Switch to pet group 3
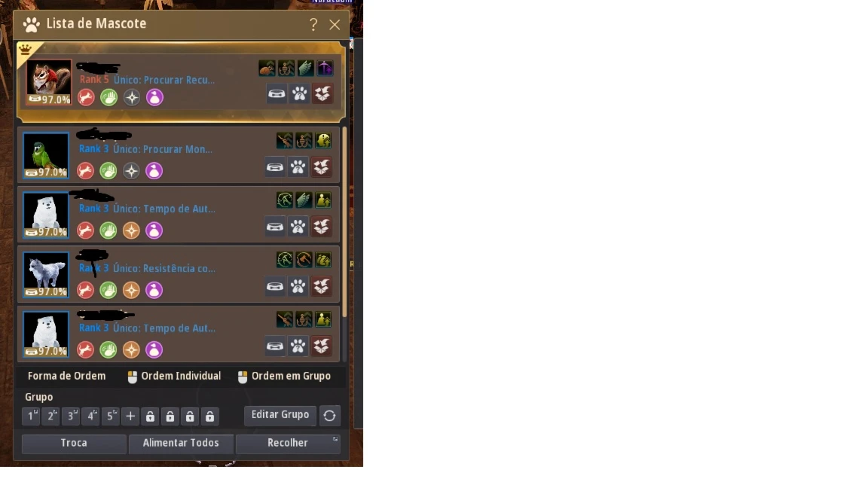The width and height of the screenshot is (868, 488). pos(71,416)
